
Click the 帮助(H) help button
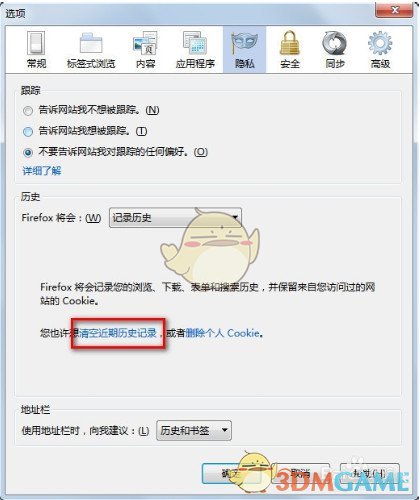(370, 473)
